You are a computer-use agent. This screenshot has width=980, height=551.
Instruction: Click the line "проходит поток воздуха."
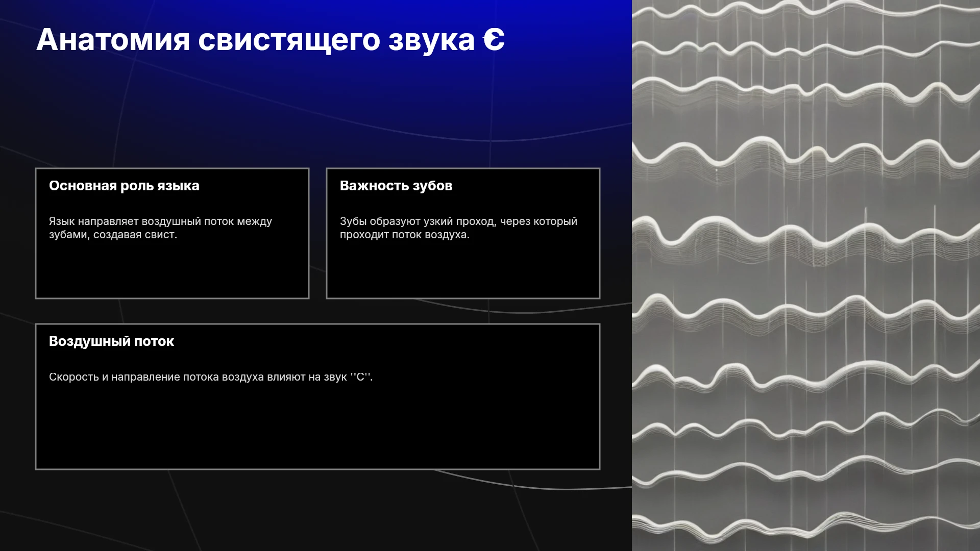(x=405, y=235)
